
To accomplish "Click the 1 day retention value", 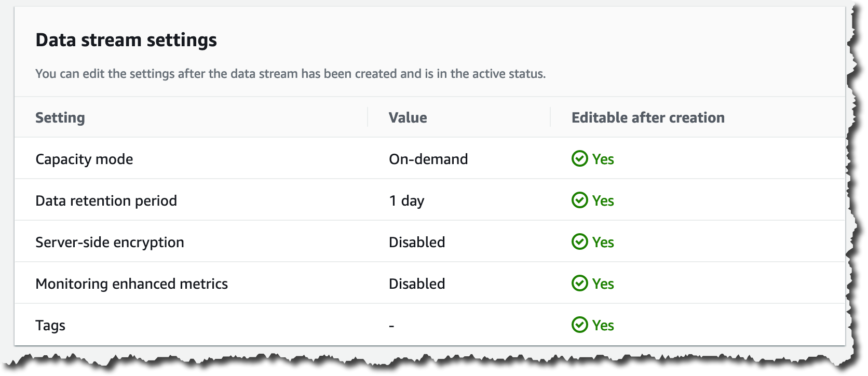I will [x=406, y=201].
